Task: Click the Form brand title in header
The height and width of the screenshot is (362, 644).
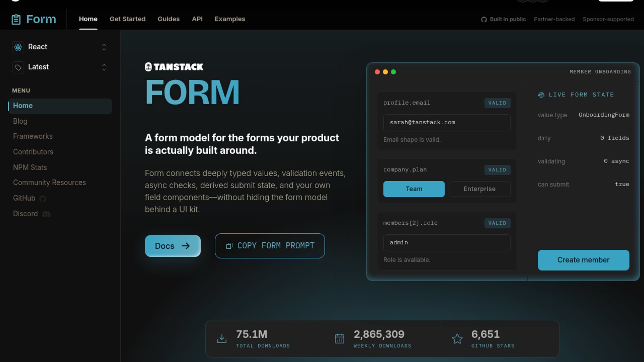Action: pos(41,19)
